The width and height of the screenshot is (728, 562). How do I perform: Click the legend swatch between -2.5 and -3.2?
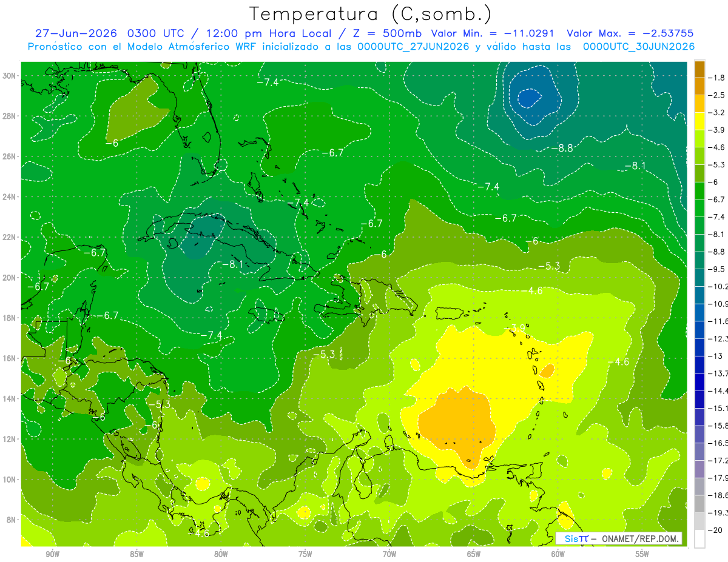click(x=699, y=104)
